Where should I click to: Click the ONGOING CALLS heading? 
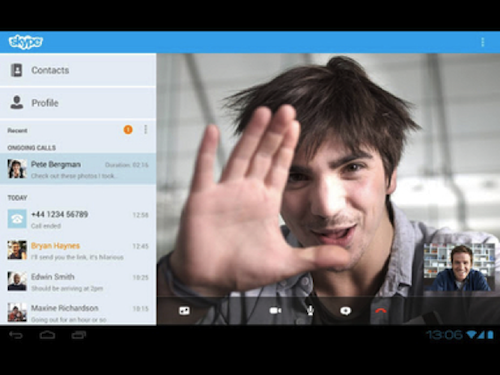(x=32, y=148)
